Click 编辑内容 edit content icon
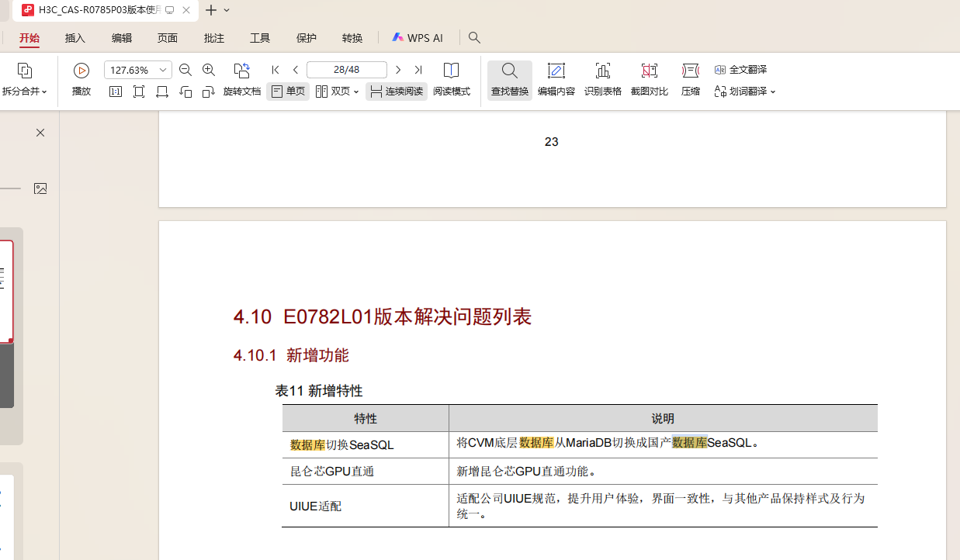Viewport: 960px width, 560px height. 556,80
